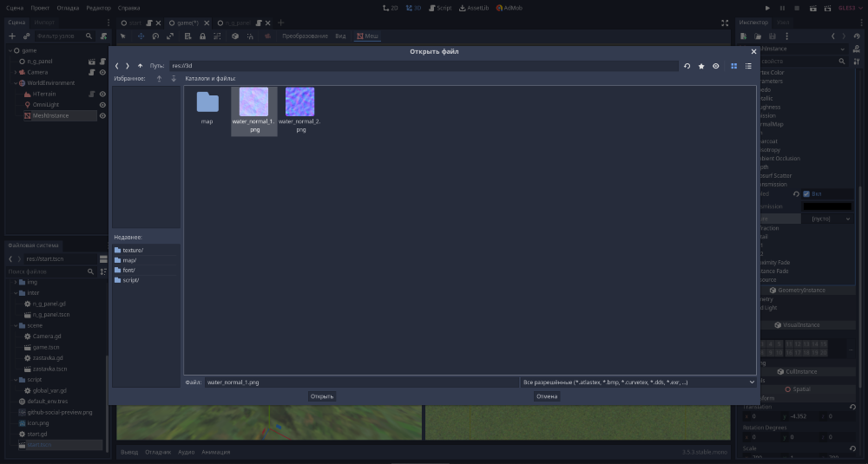868x464 pixels.
Task: Click the 'Открыть' button
Action: [x=322, y=396]
